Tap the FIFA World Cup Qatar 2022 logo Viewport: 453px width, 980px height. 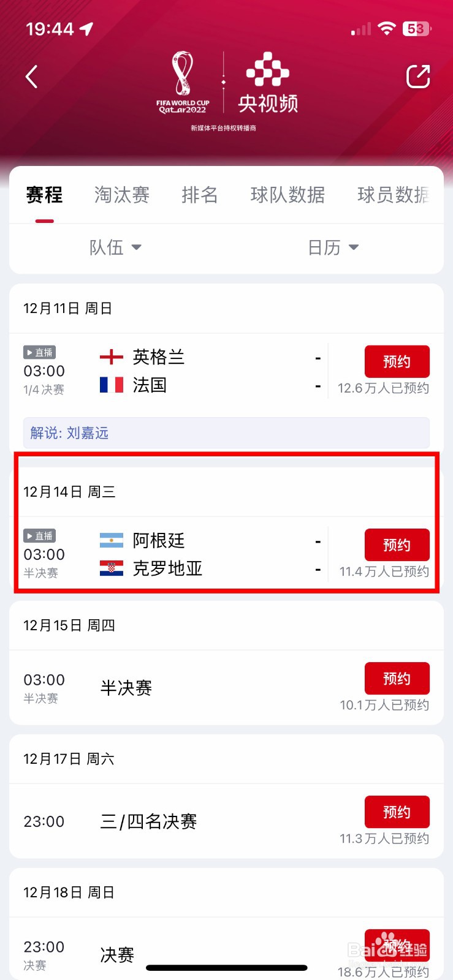pyautogui.click(x=183, y=83)
